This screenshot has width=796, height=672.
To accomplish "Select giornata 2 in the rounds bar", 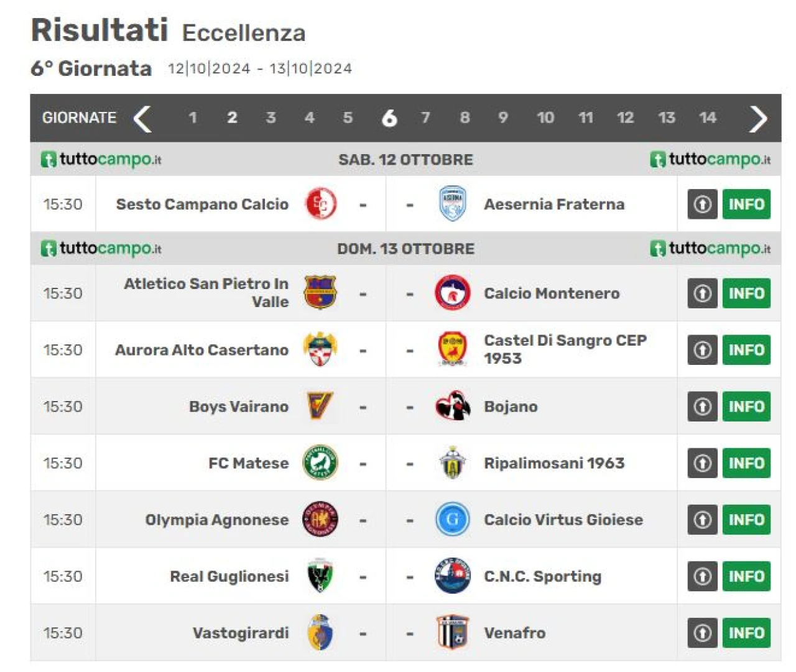I will (232, 117).
